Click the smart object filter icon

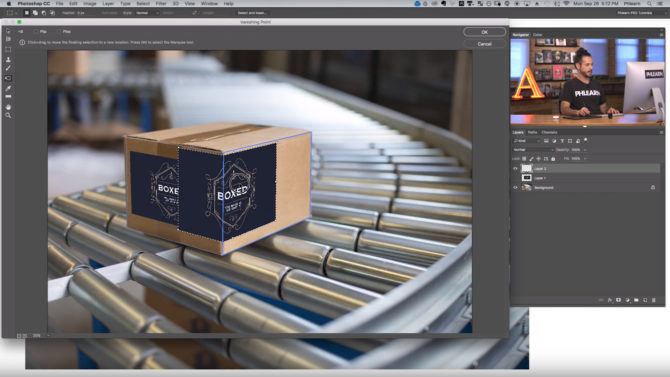click(x=578, y=141)
